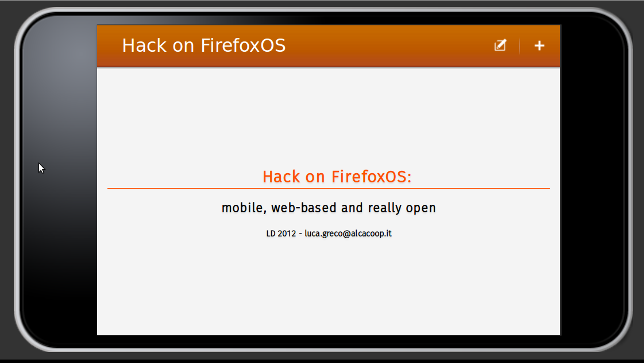Click the orange slide heading Hack on FirefoxOS:
The image size is (644, 363).
pos(337,177)
